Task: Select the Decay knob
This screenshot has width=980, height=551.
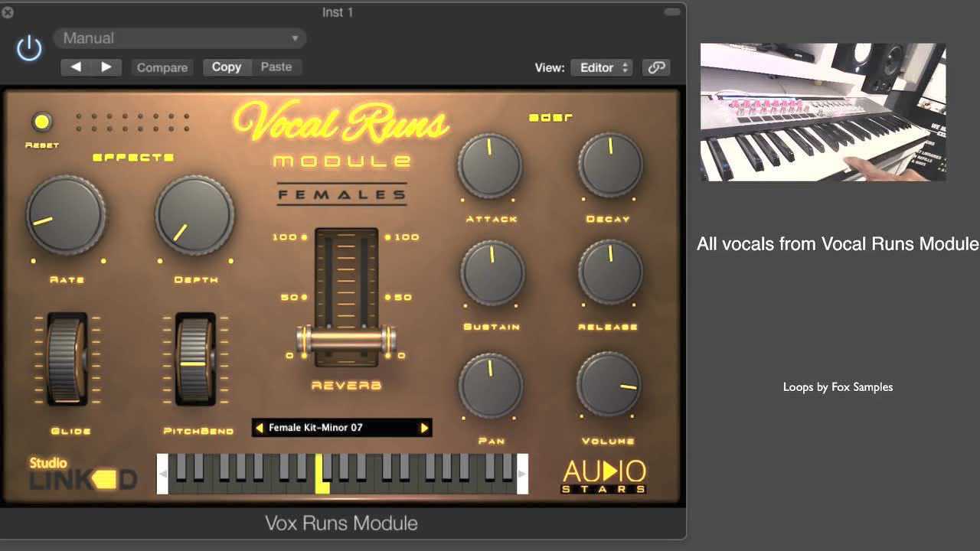Action: tap(609, 165)
